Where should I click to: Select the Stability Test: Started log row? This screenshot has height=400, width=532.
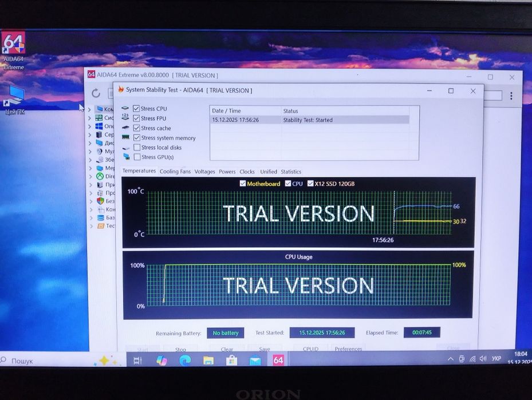(309, 120)
